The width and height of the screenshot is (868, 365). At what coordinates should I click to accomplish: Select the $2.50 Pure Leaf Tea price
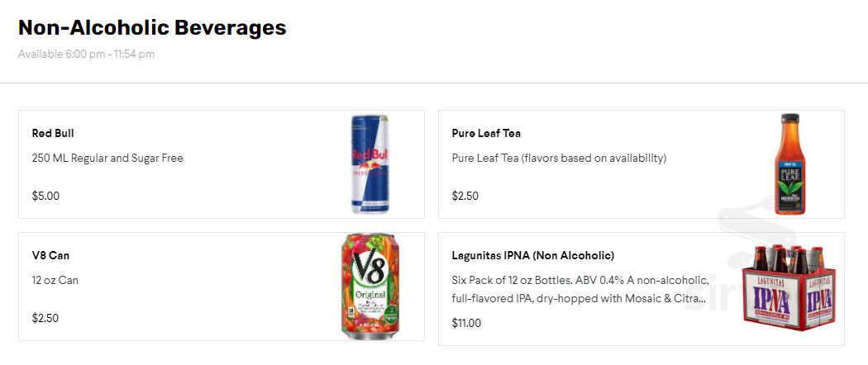click(465, 196)
